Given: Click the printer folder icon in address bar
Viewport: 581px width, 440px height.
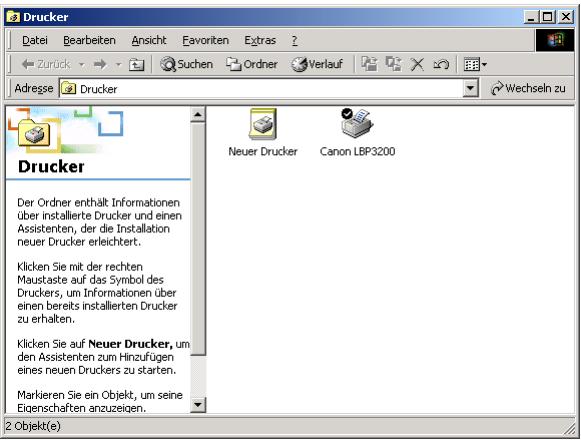Looking at the screenshot, I should click(69, 89).
